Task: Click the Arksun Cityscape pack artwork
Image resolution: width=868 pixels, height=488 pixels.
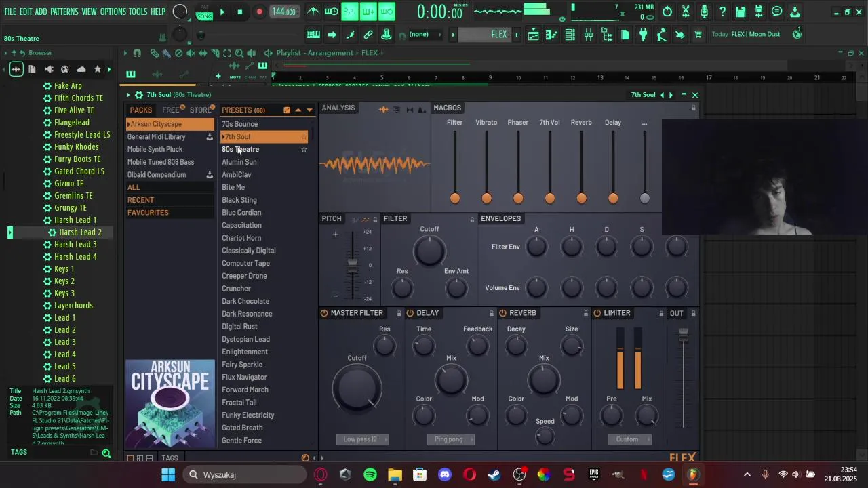Action: pyautogui.click(x=170, y=403)
